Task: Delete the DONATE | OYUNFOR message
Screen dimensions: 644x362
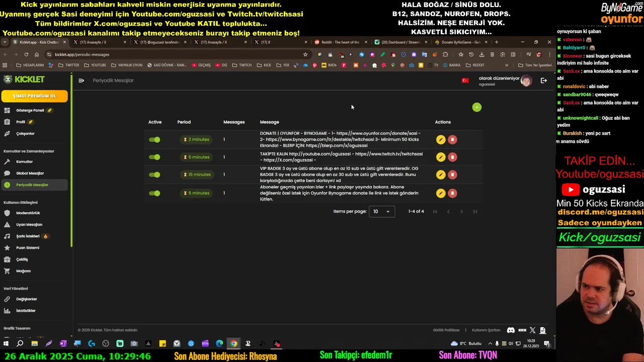Action: (x=452, y=140)
